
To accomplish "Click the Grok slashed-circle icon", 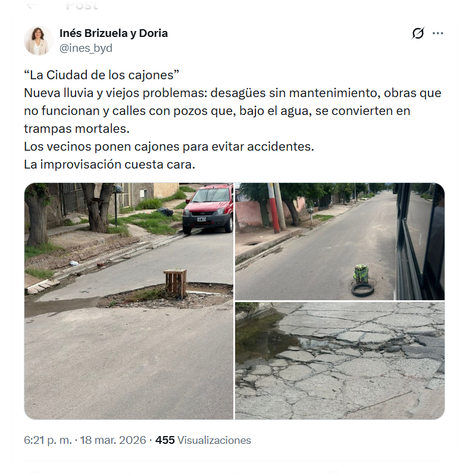I will [x=418, y=33].
